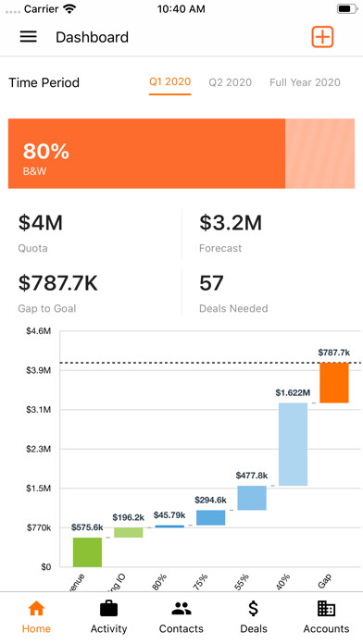Select the $477.8k blue 55% bar

coord(252,498)
